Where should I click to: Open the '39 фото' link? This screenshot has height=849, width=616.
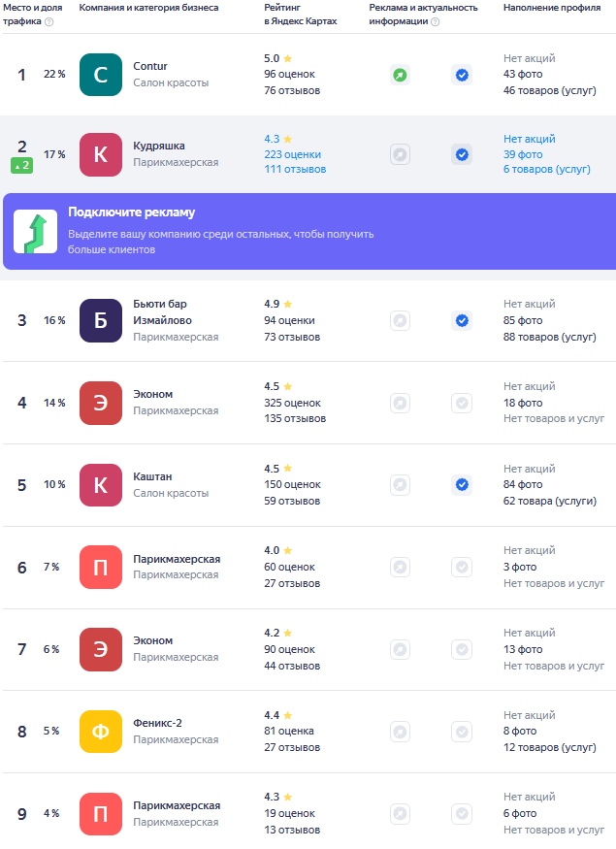[x=523, y=154]
